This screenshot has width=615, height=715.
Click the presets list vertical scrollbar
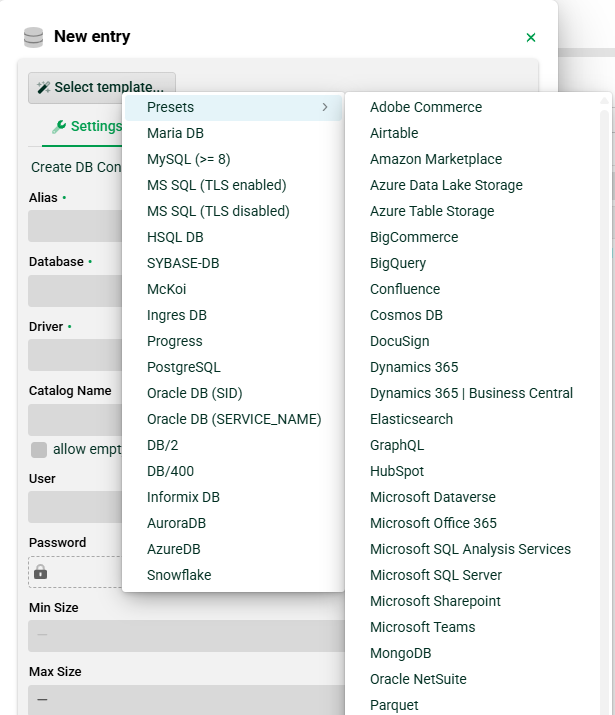coord(605,410)
